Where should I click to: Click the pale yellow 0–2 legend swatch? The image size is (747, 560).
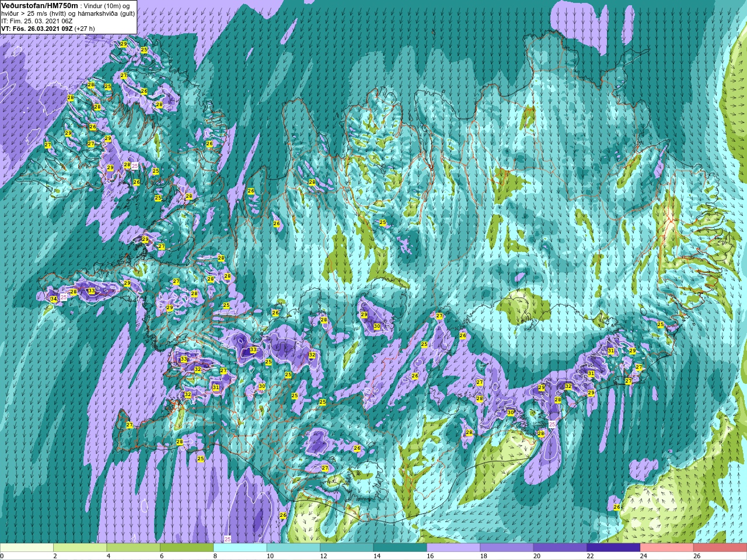click(x=27, y=548)
